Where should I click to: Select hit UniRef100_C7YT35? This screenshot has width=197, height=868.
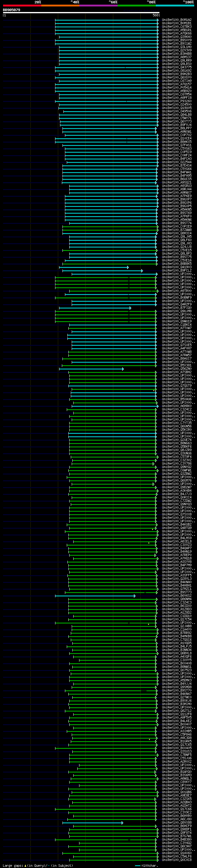(x=177, y=423)
